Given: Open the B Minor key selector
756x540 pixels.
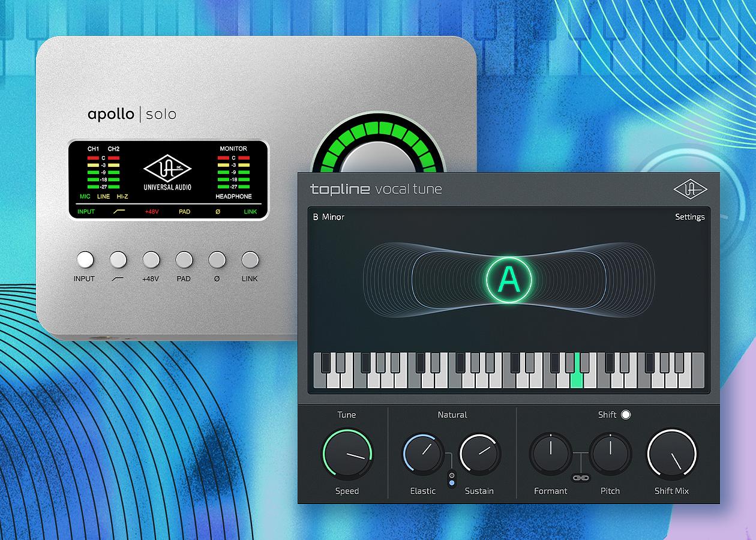Looking at the screenshot, I should (328, 217).
